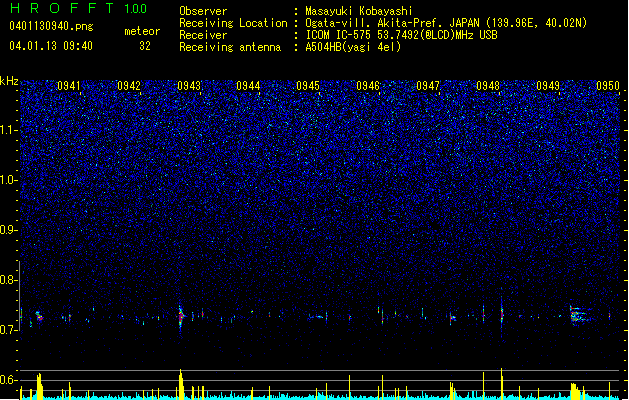Click the meteor echo burst just after 0943

181,316
